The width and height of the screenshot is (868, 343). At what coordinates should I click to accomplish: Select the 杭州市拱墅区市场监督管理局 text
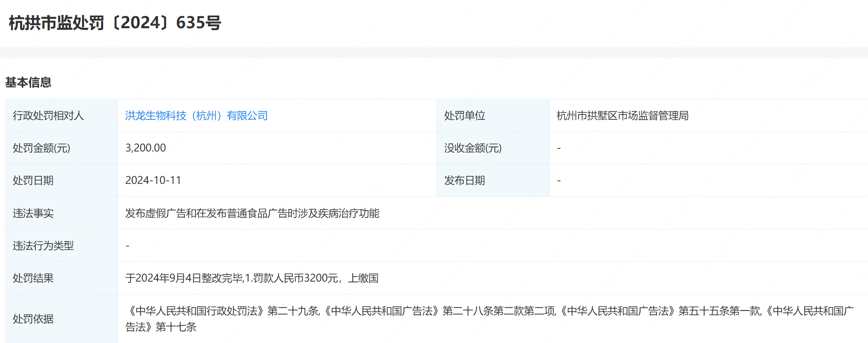point(622,116)
